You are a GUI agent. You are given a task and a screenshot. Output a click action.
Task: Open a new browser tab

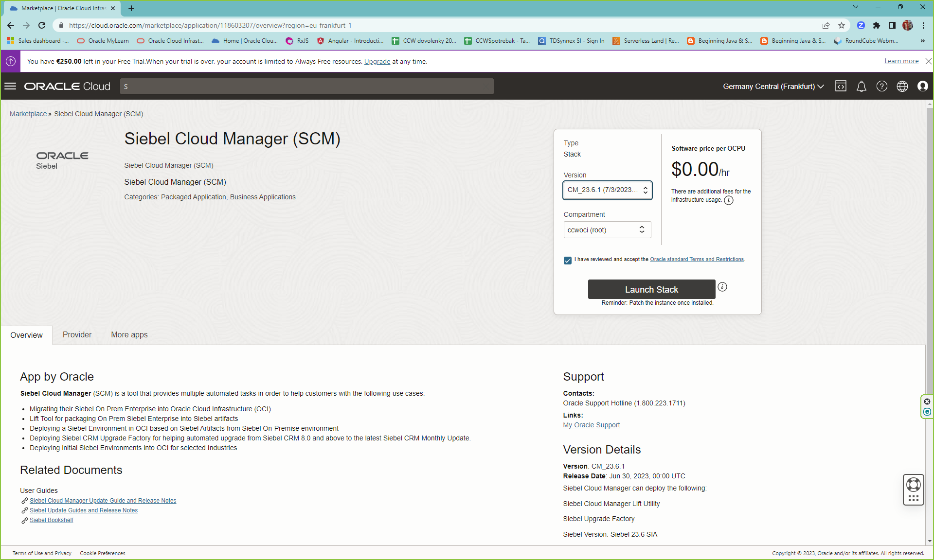click(x=131, y=8)
